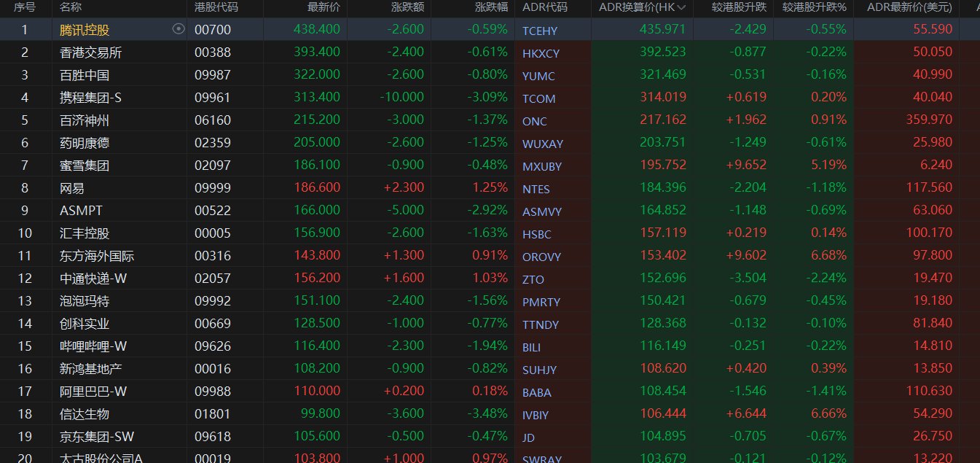The width and height of the screenshot is (980, 463).
Task: Click Hong Kong stock code 09961
Action: click(x=213, y=98)
